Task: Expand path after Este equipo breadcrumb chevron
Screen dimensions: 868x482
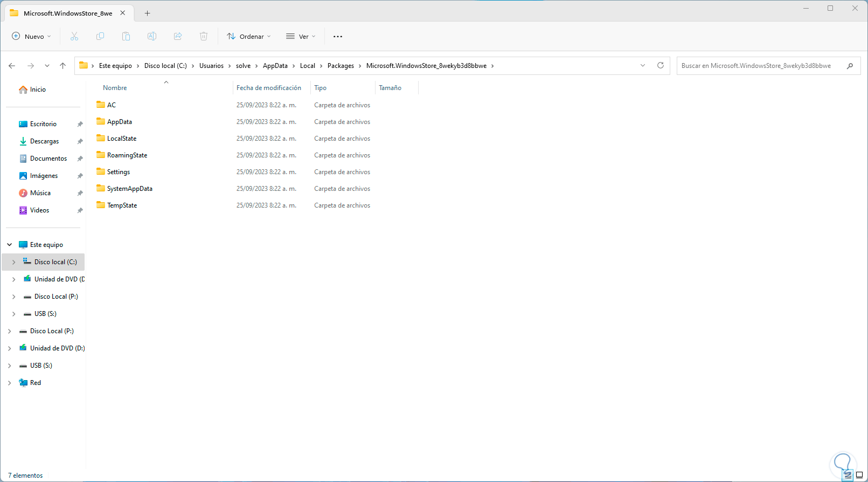Action: (138, 66)
